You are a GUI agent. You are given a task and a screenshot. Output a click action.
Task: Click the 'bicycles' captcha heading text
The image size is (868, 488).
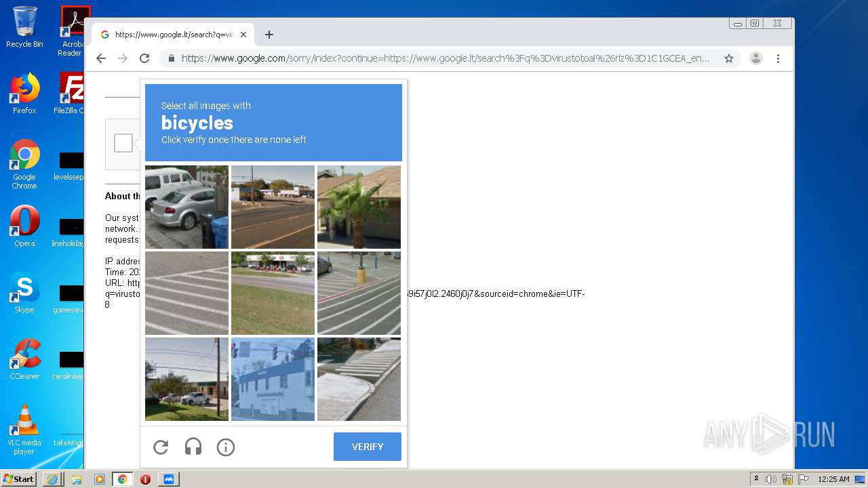pyautogui.click(x=197, y=123)
